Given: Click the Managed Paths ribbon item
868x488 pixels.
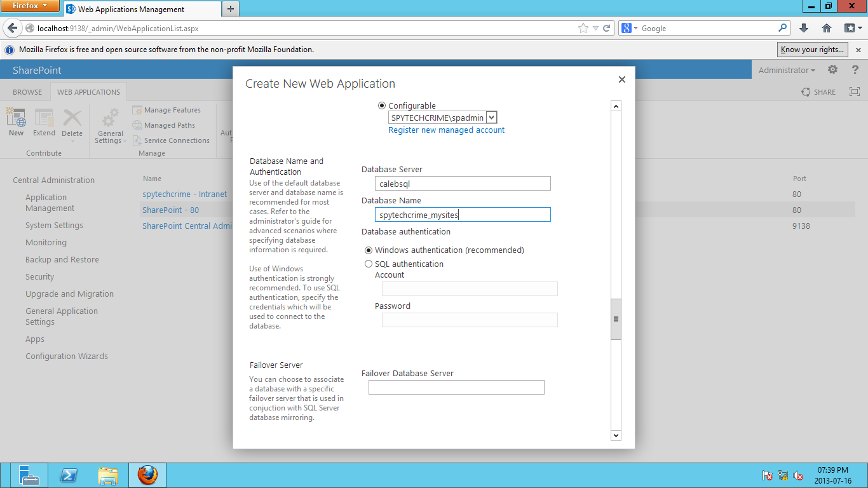Looking at the screenshot, I should tap(164, 125).
